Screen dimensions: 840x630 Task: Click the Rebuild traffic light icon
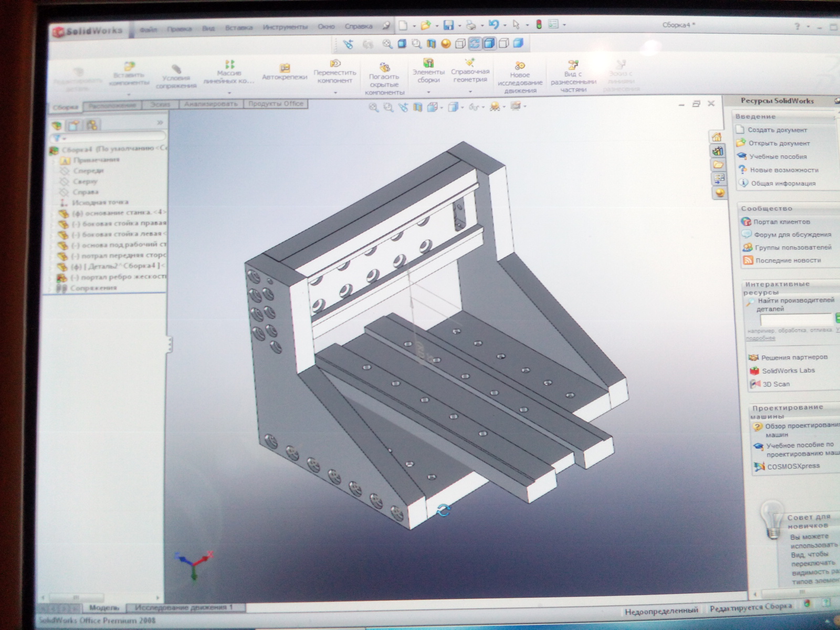point(539,24)
